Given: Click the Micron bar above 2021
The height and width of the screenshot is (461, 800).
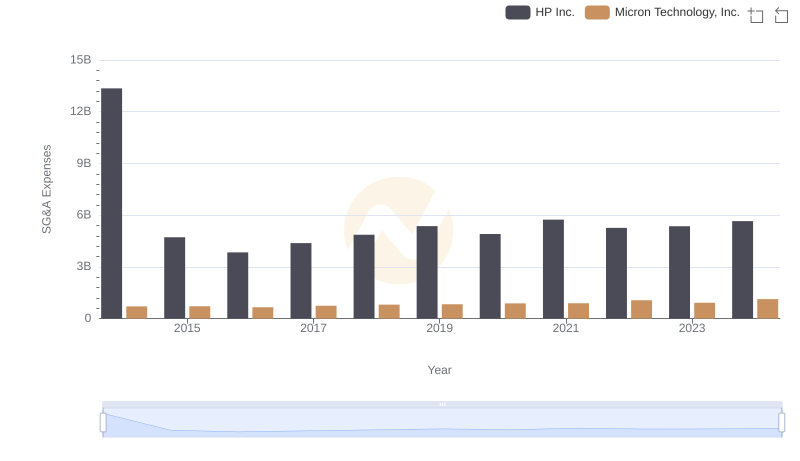Looking at the screenshot, I should click(579, 311).
